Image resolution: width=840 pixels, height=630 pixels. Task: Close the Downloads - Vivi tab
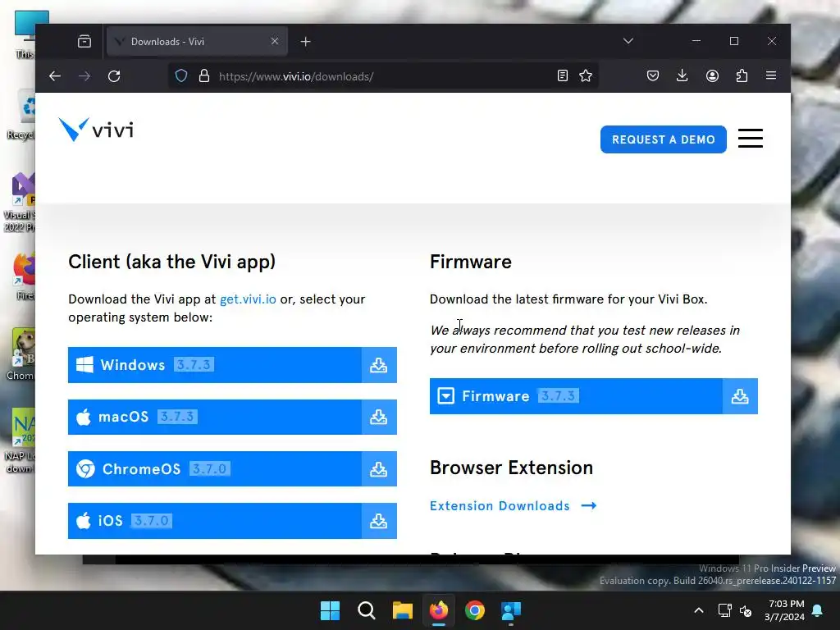point(275,41)
